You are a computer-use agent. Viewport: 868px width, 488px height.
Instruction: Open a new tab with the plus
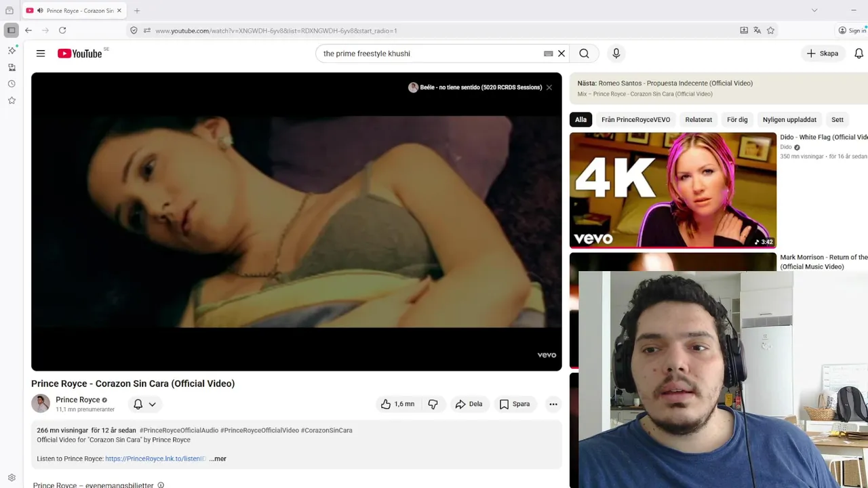[x=137, y=11]
